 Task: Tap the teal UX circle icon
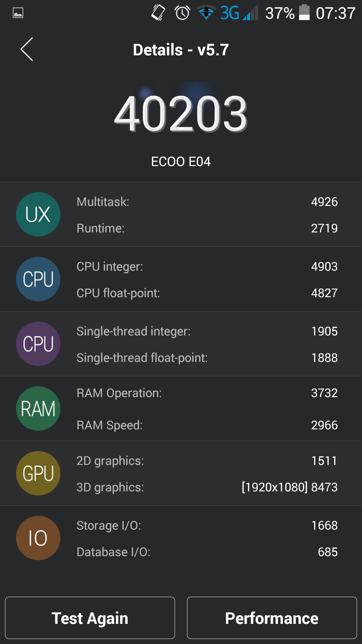pyautogui.click(x=38, y=214)
